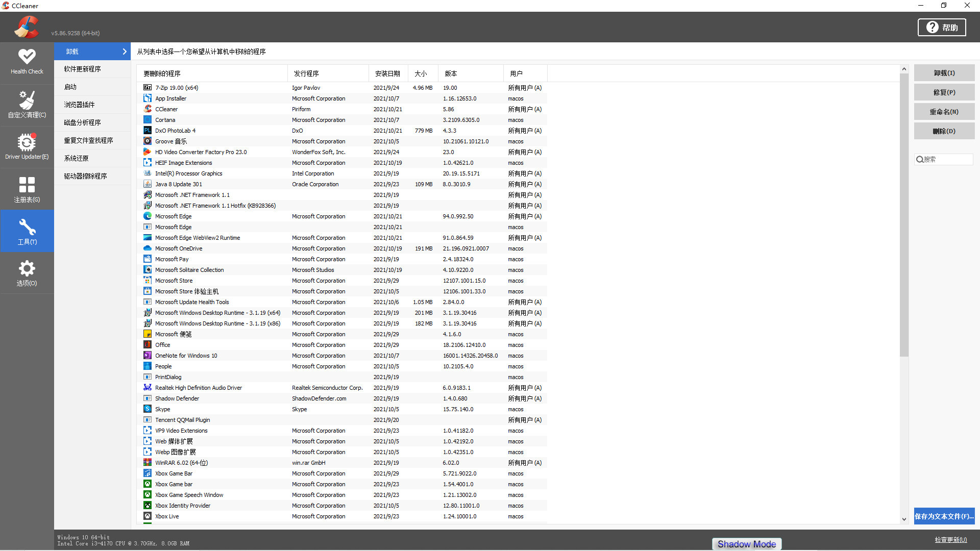Screen dimensions: 980x551
Task: Open Health Check in the sidebar
Action: [27, 62]
